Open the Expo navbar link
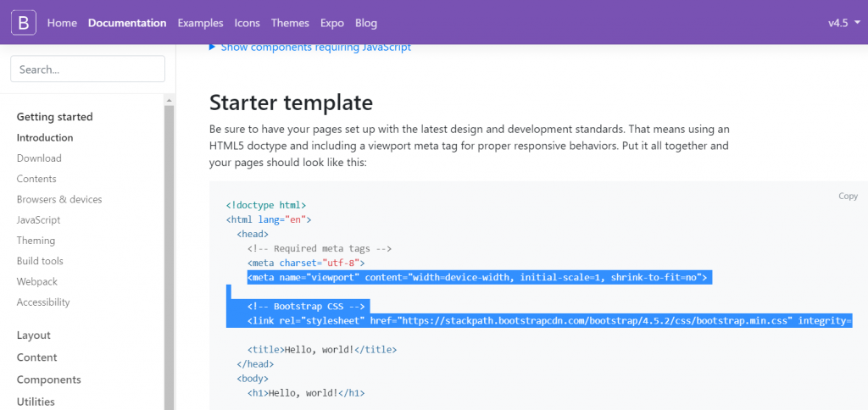This screenshot has width=868, height=410. 332,23
